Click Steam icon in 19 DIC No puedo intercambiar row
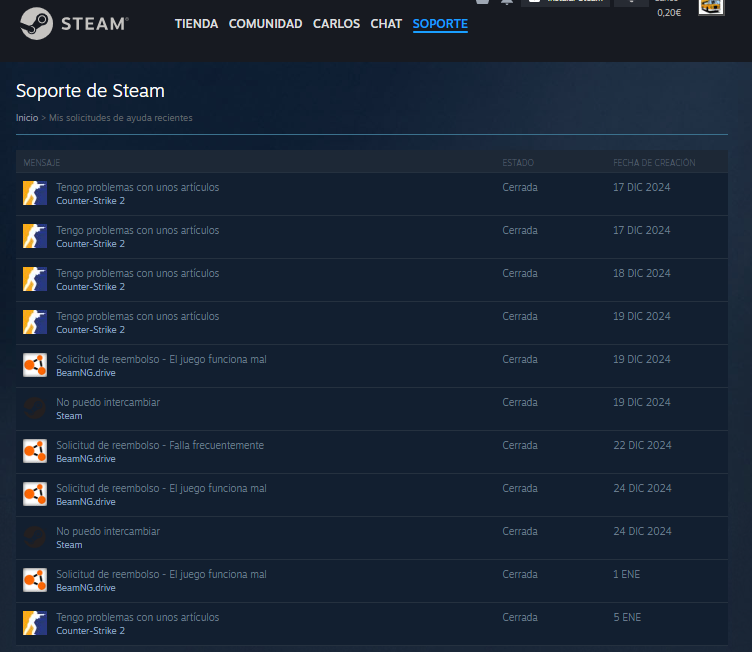Image resolution: width=752 pixels, height=652 pixels. click(x=35, y=408)
